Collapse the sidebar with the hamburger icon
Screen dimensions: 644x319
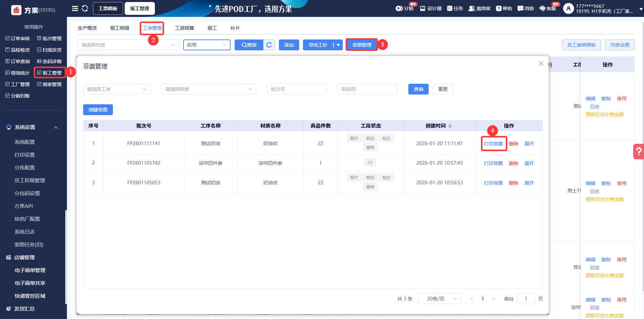click(x=75, y=8)
